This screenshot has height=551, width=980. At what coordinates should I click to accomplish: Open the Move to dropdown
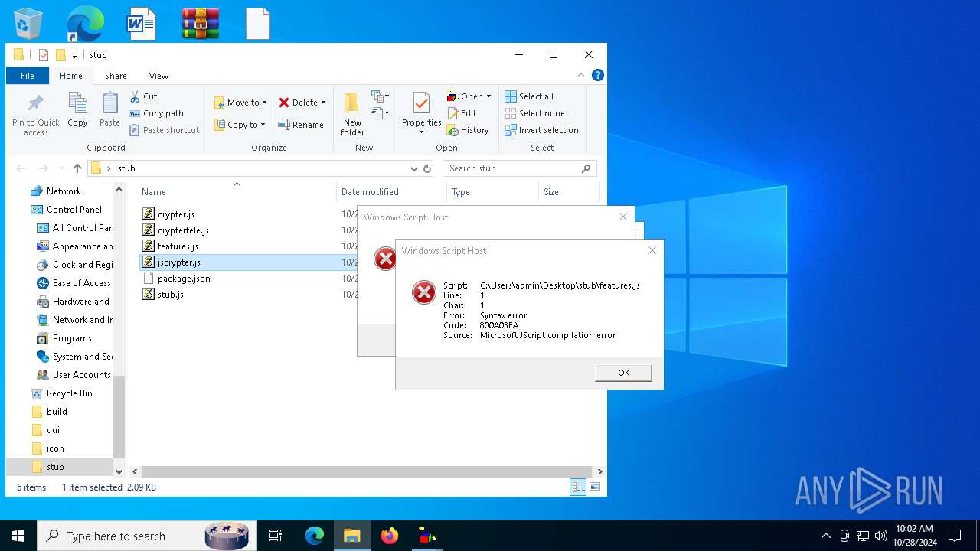pyautogui.click(x=240, y=103)
